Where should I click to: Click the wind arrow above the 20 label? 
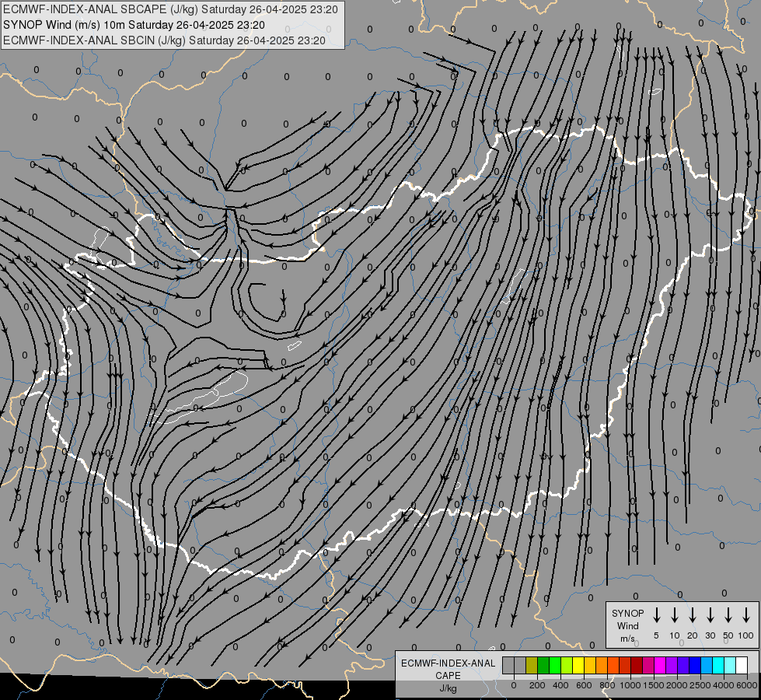click(x=692, y=614)
